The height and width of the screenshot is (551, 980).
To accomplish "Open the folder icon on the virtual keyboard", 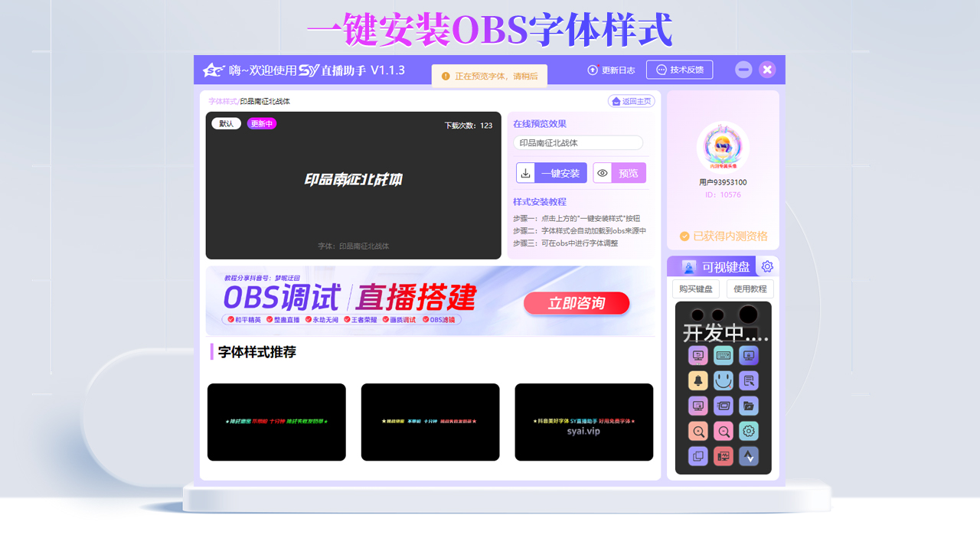I will [748, 406].
